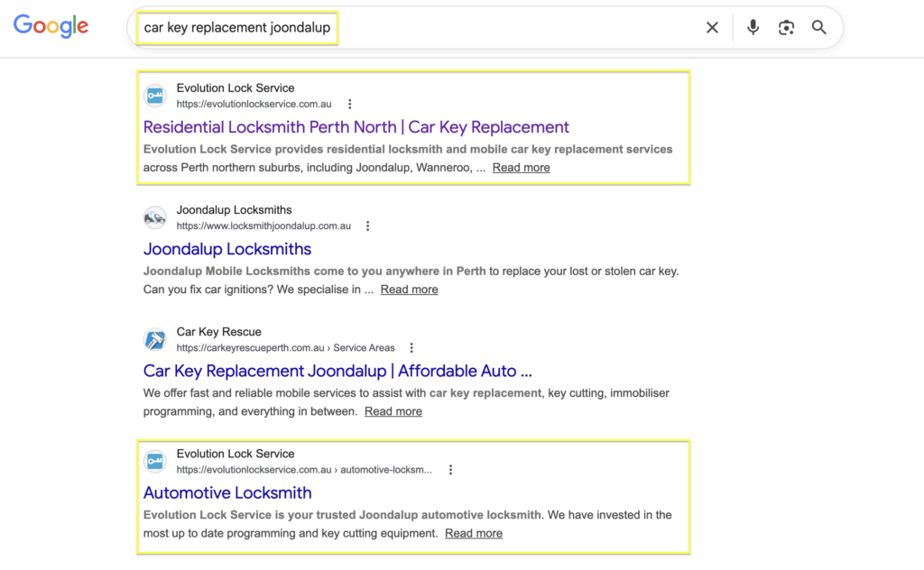Click Read more on Automotive Locksmith snippet
The width and height of the screenshot is (924, 570).
474,534
